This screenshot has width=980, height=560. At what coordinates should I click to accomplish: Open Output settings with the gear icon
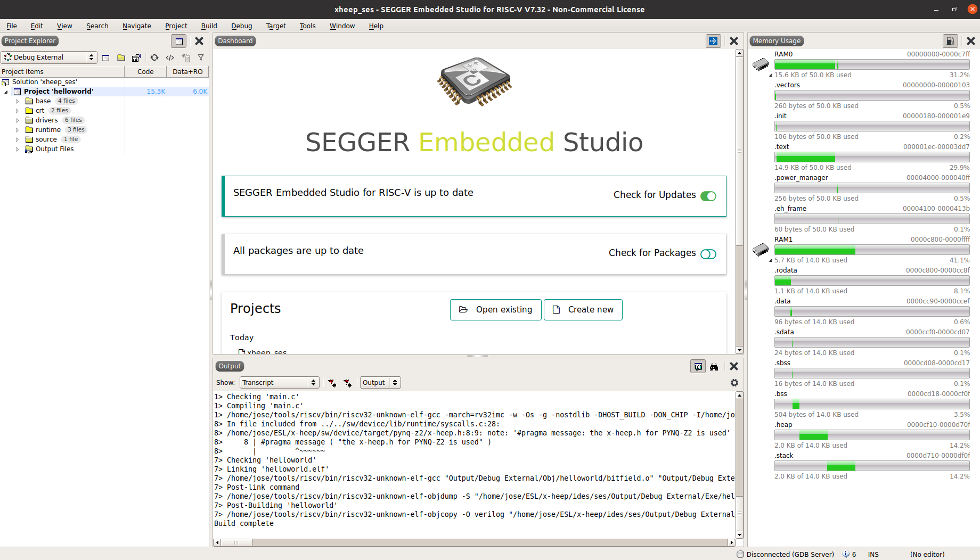[734, 383]
